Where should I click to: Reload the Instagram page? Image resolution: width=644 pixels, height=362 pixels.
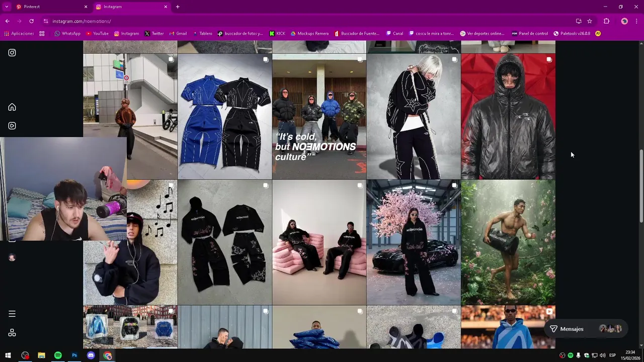[31, 21]
